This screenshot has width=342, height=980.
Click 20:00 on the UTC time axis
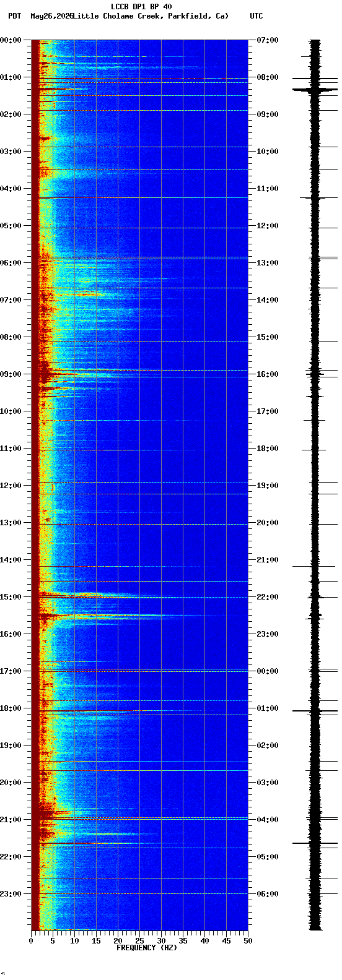click(x=268, y=523)
